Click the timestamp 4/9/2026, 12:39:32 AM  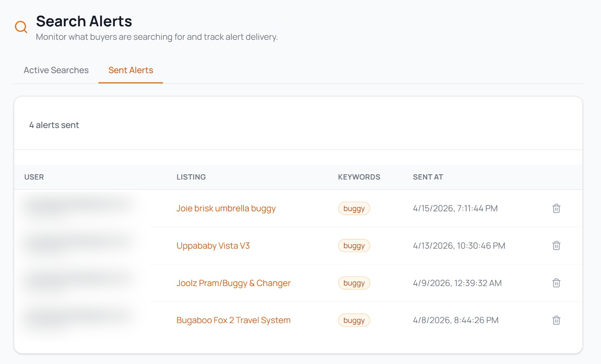coord(458,283)
